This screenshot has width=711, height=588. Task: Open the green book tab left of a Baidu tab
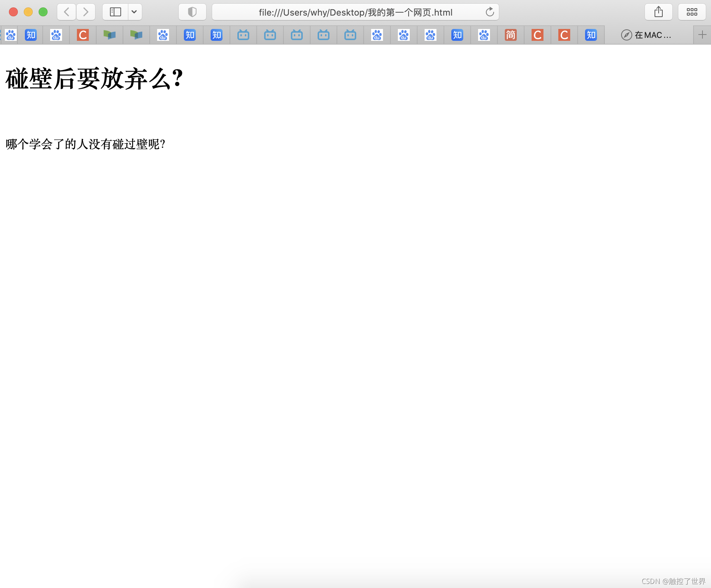point(136,35)
